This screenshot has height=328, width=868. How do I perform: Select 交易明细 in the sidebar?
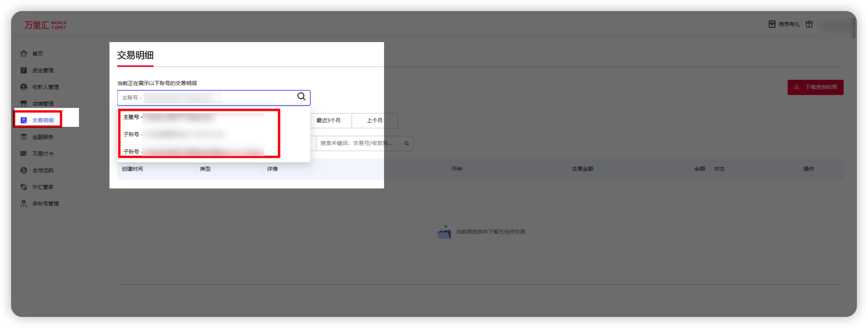(x=43, y=120)
